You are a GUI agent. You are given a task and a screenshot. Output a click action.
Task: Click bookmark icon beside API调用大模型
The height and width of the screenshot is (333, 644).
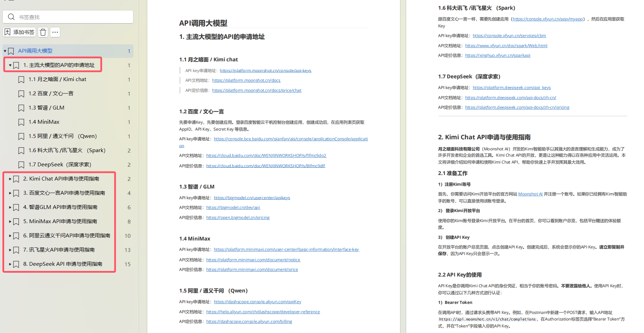pyautogui.click(x=11, y=51)
